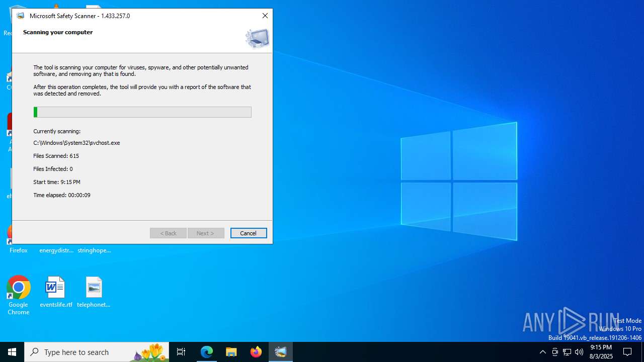The image size is (644, 362).
Task: Click the taskbar search box
Action: click(x=97, y=352)
